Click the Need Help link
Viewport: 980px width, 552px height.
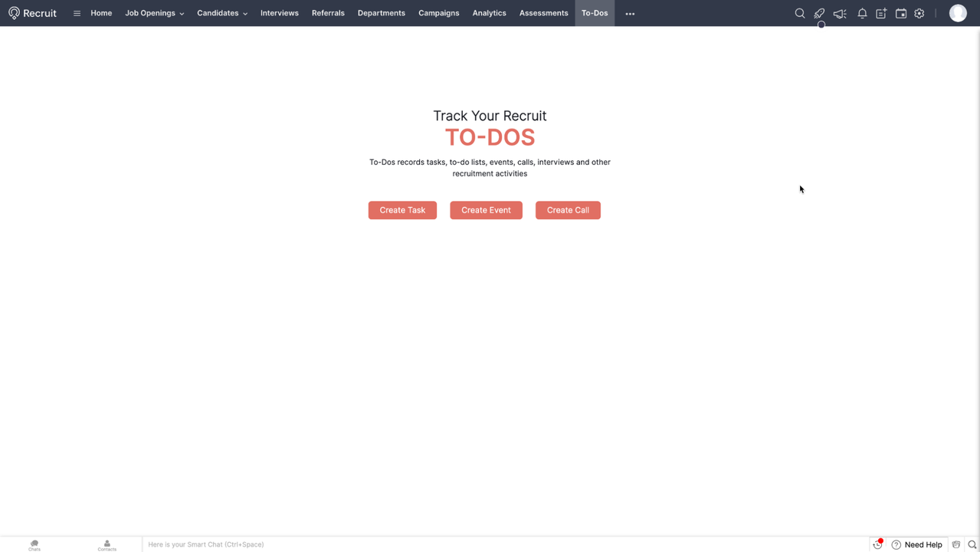[x=923, y=544]
